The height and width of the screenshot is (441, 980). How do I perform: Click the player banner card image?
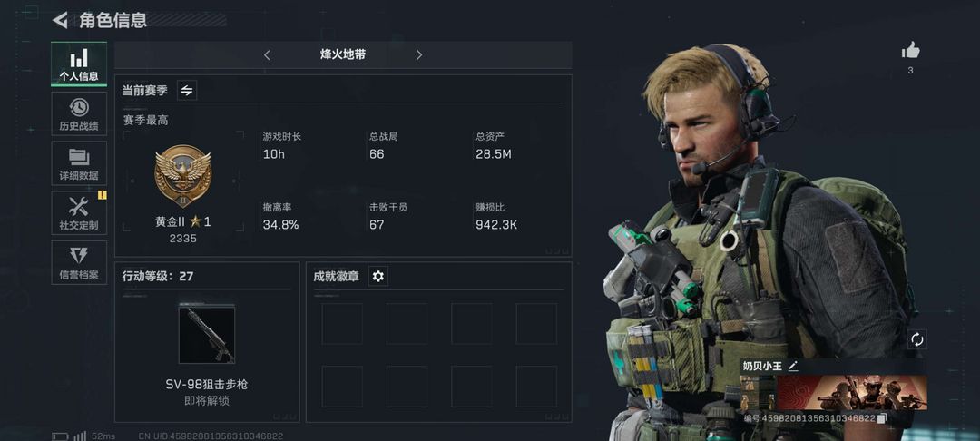coord(852,393)
